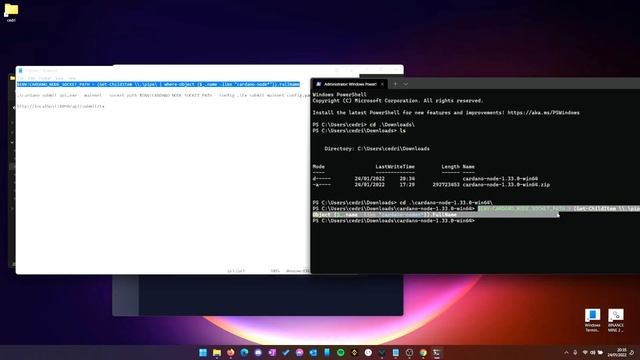
Task: Open the Notepad taskbar icon
Action: pyautogui.click(x=396, y=353)
